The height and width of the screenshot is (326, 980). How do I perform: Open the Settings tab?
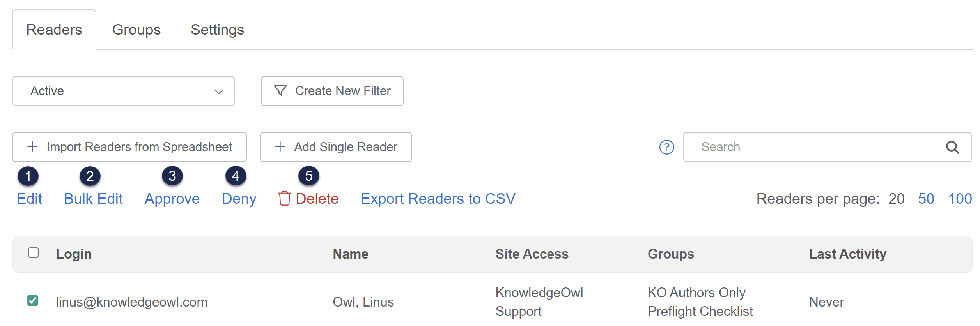[217, 30]
